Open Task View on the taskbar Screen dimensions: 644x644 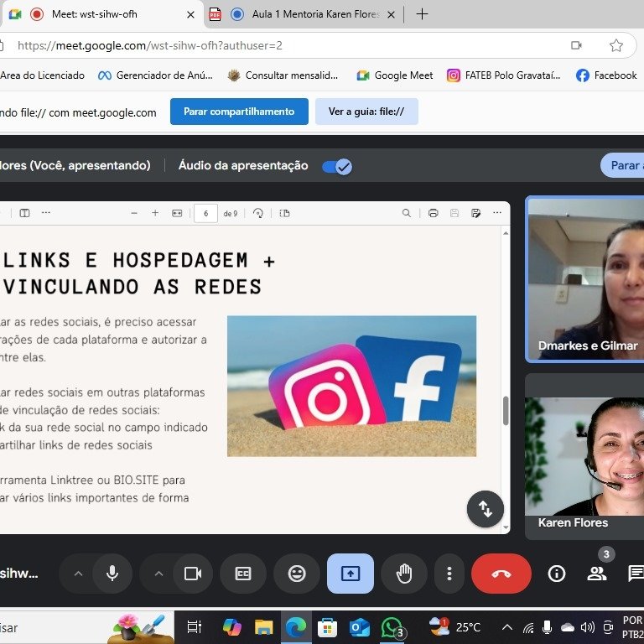coord(194,627)
